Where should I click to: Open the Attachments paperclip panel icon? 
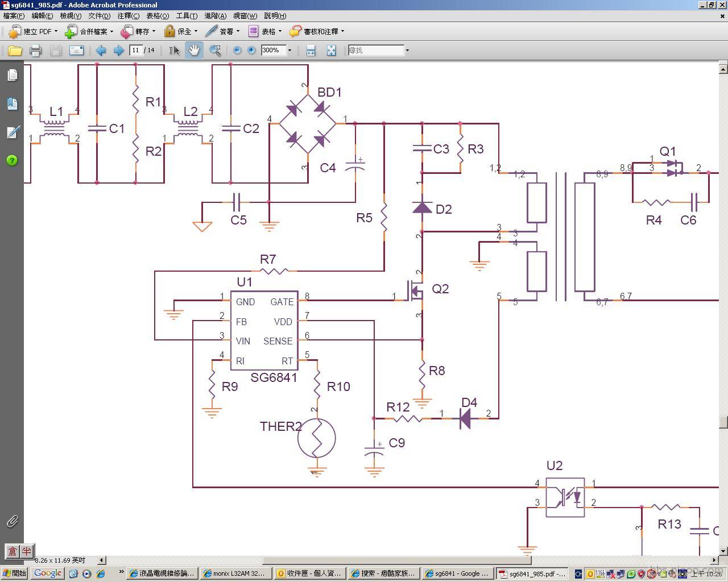point(12,521)
